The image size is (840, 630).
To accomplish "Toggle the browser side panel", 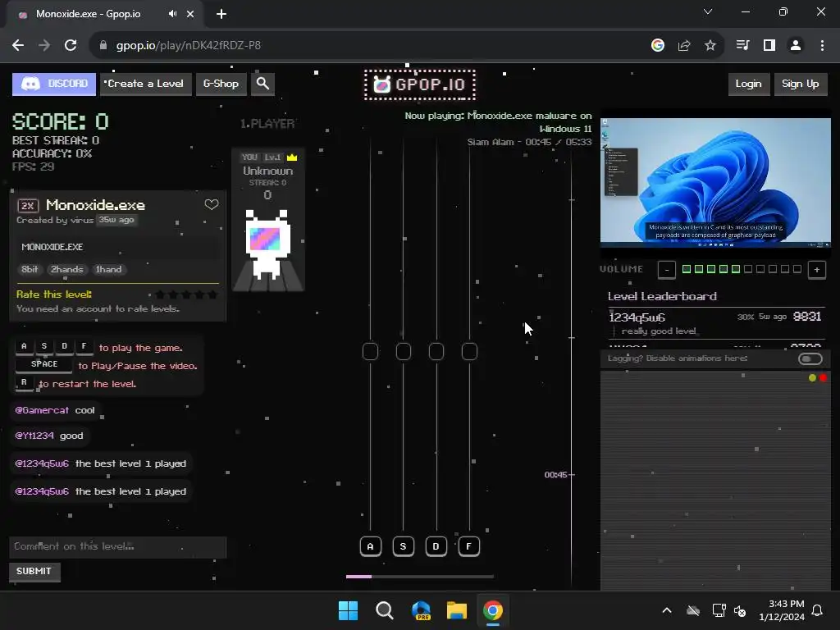I will (x=769, y=46).
